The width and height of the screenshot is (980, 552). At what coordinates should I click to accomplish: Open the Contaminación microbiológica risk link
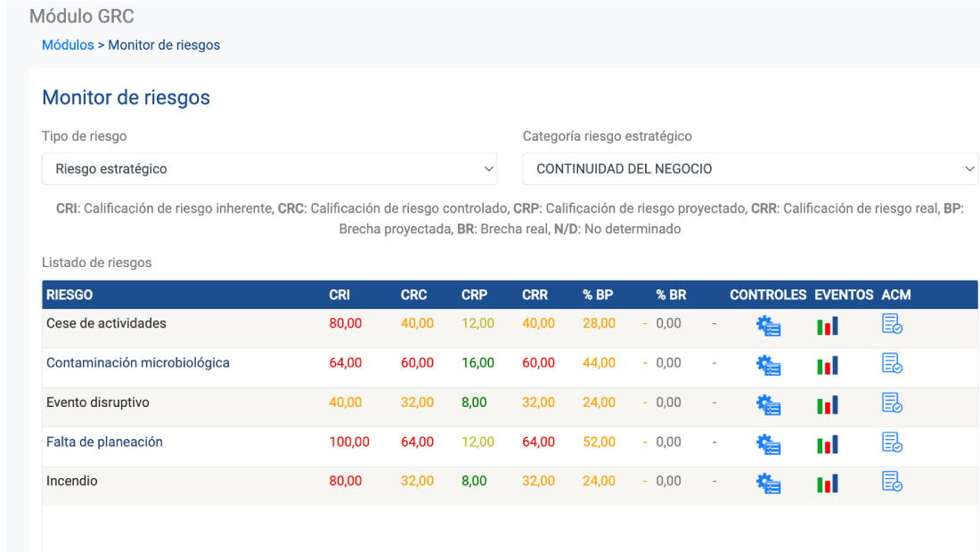pyautogui.click(x=137, y=362)
